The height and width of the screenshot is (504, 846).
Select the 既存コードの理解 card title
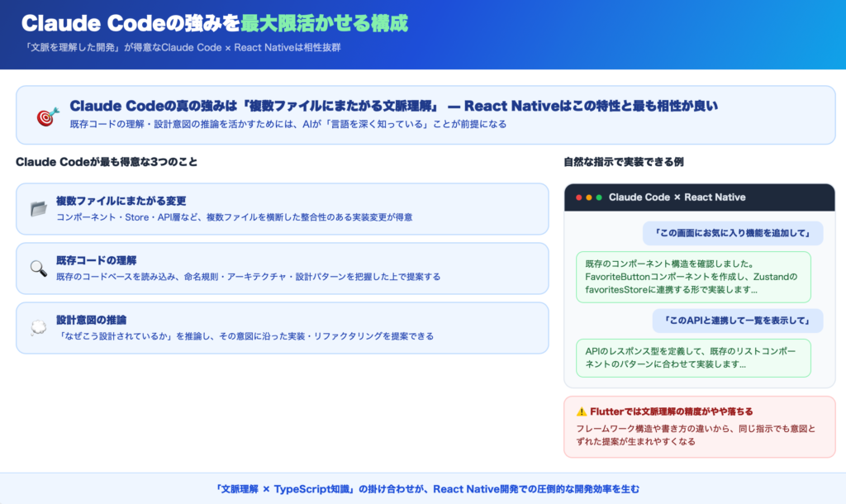point(97,260)
